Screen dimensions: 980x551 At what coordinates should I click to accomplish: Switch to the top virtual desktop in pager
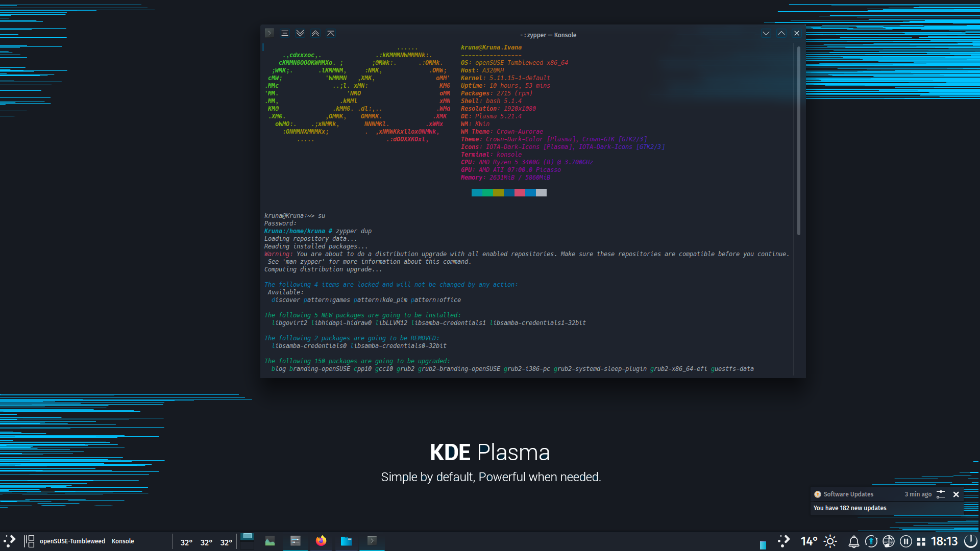pos(247,537)
